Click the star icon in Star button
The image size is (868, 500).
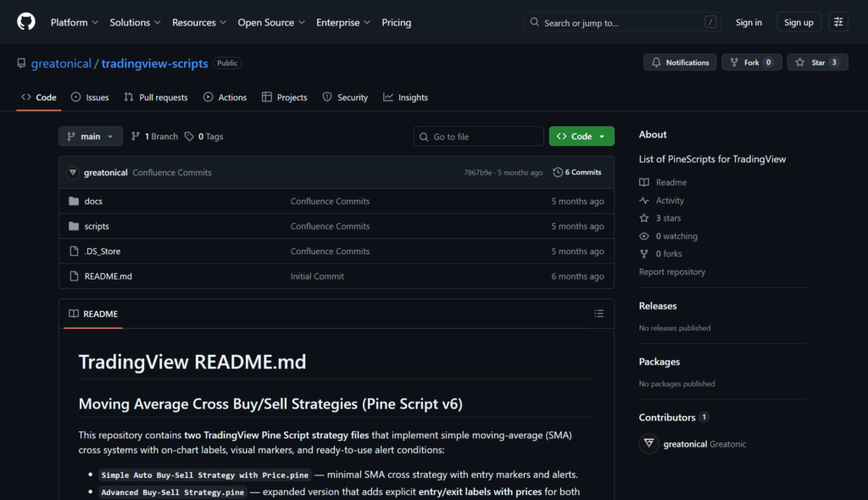tap(800, 63)
